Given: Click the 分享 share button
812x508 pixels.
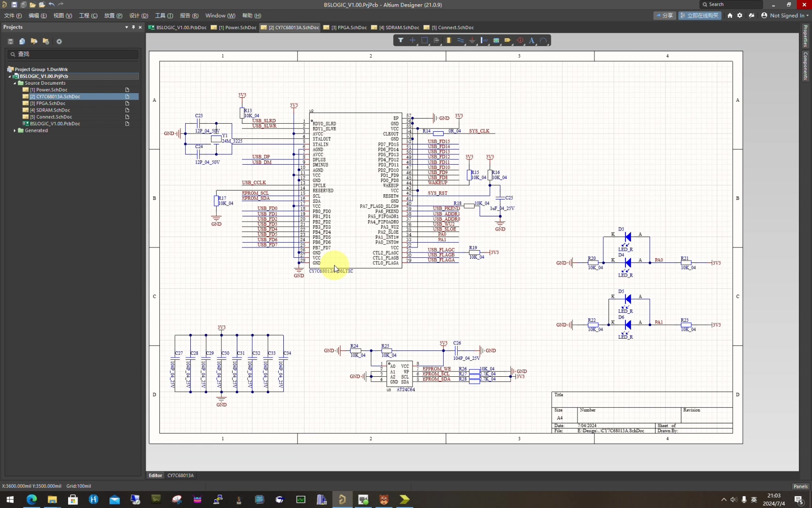Looking at the screenshot, I should 664,16.
